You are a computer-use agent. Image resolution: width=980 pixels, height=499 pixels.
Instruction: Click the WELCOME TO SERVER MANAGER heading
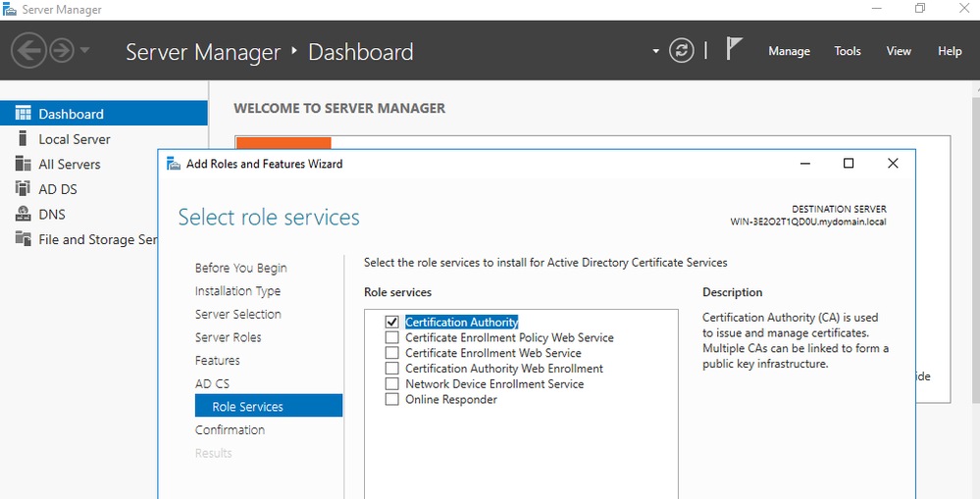tap(339, 108)
